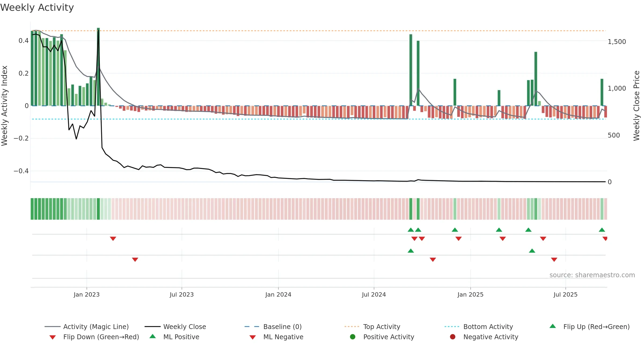The height and width of the screenshot is (362, 644).
Task: Click the 1,500 right-axis tick label
Action: (x=617, y=42)
